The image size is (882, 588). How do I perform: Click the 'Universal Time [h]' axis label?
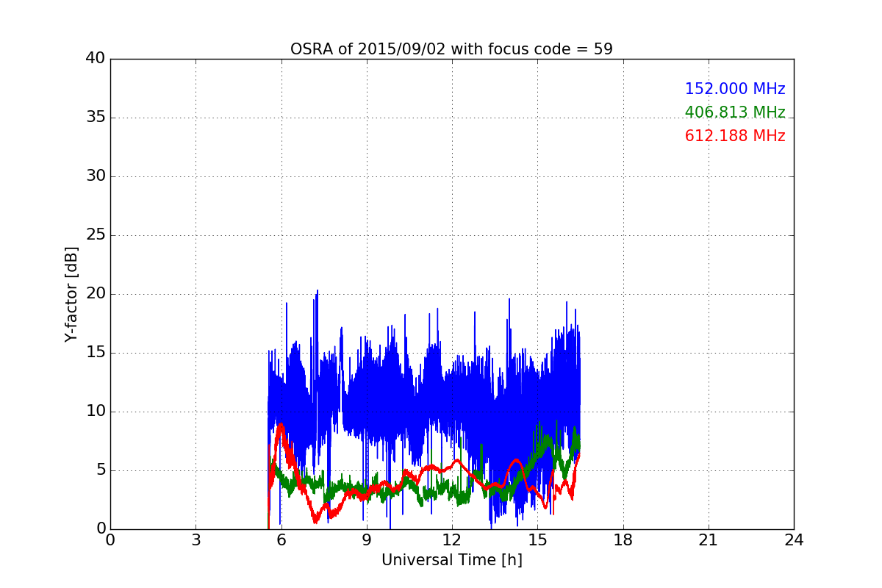452,560
